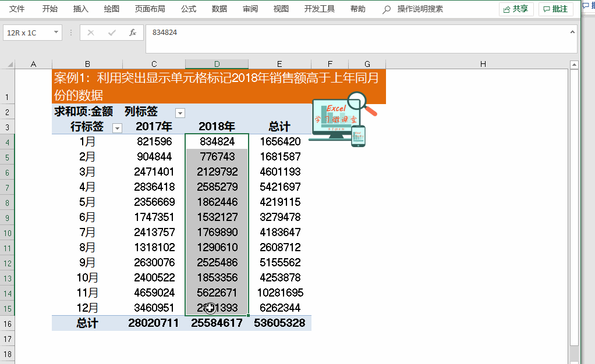Open the Name Box dropdown arrow

coord(56,32)
